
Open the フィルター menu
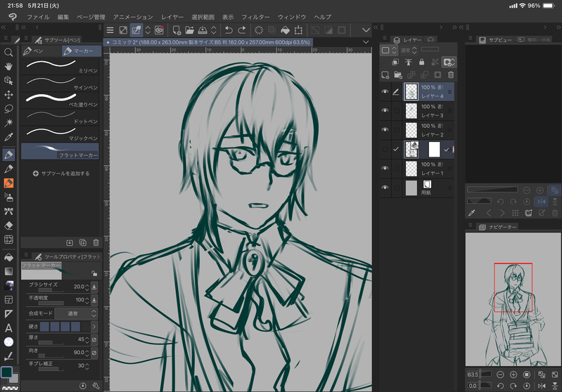tap(255, 17)
